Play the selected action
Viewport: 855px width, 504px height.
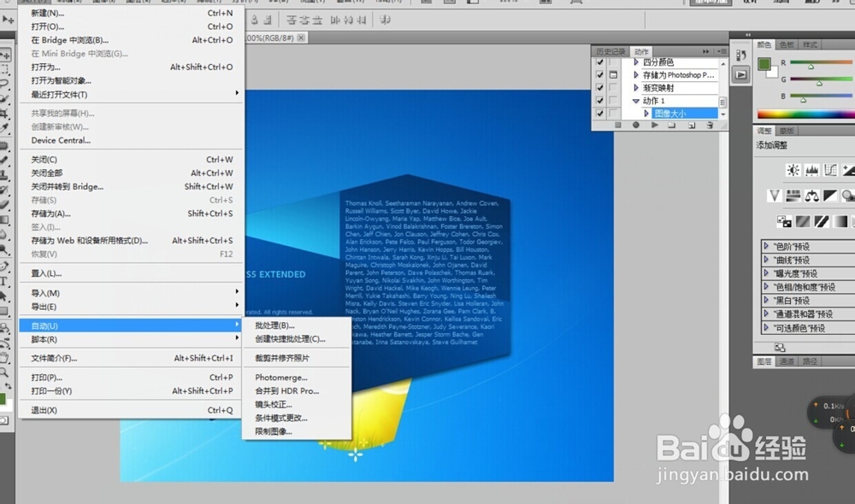pos(654,125)
